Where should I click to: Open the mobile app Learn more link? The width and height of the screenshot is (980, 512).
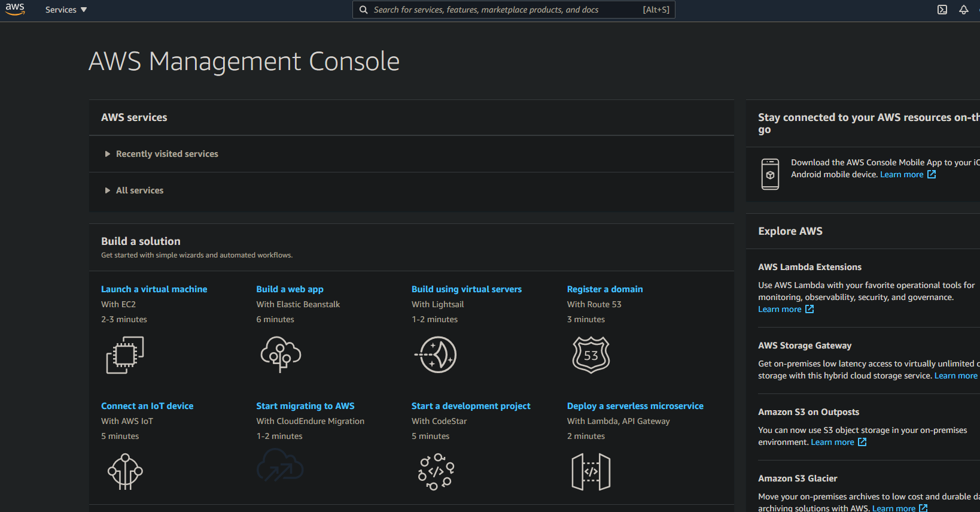(x=902, y=174)
